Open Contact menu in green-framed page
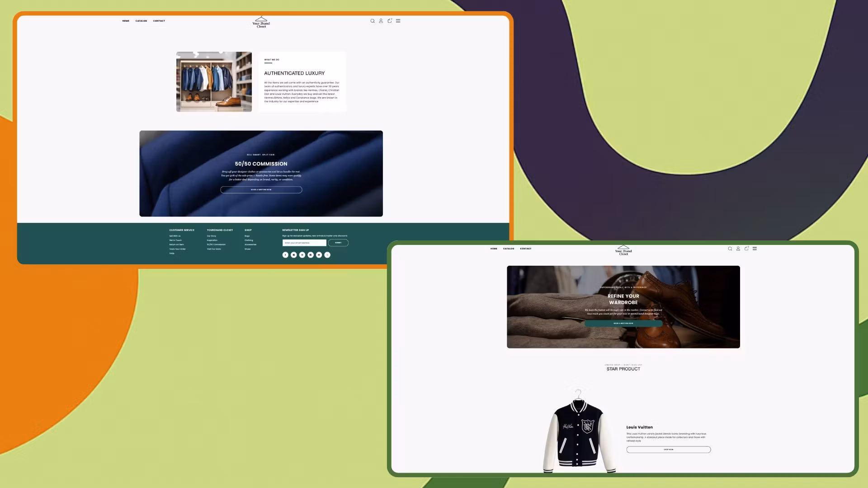Image resolution: width=868 pixels, height=488 pixels. (x=525, y=249)
